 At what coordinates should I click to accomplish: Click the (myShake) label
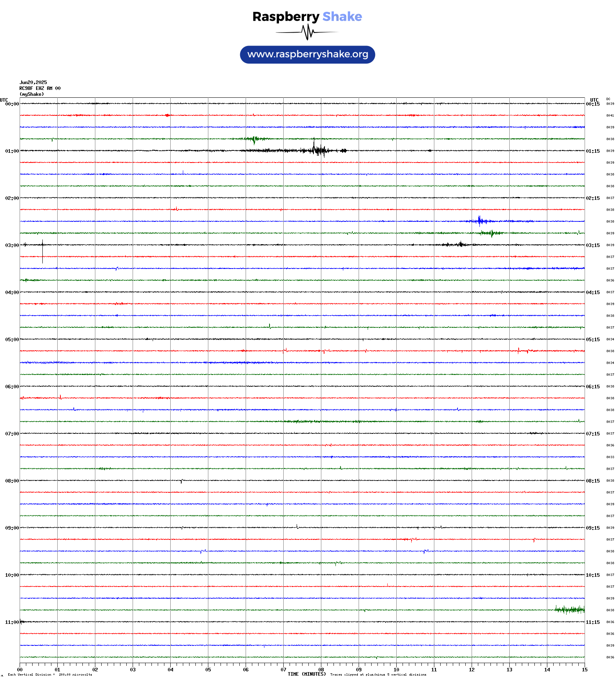[x=32, y=94]
